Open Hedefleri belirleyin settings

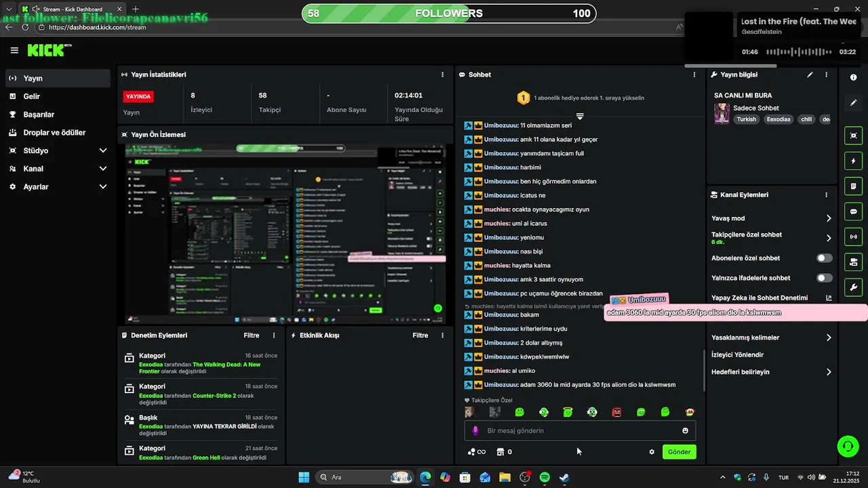772,372
